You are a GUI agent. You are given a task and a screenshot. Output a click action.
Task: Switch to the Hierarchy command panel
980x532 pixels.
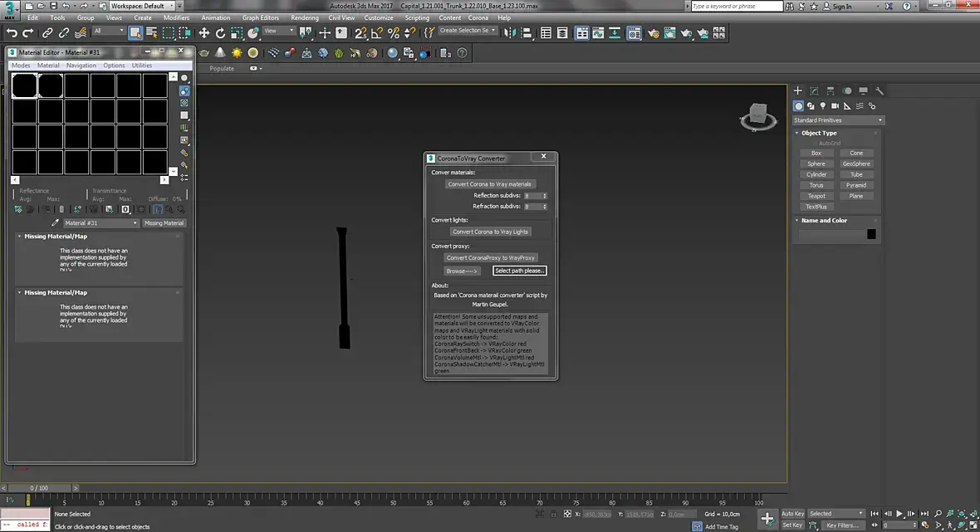point(830,90)
